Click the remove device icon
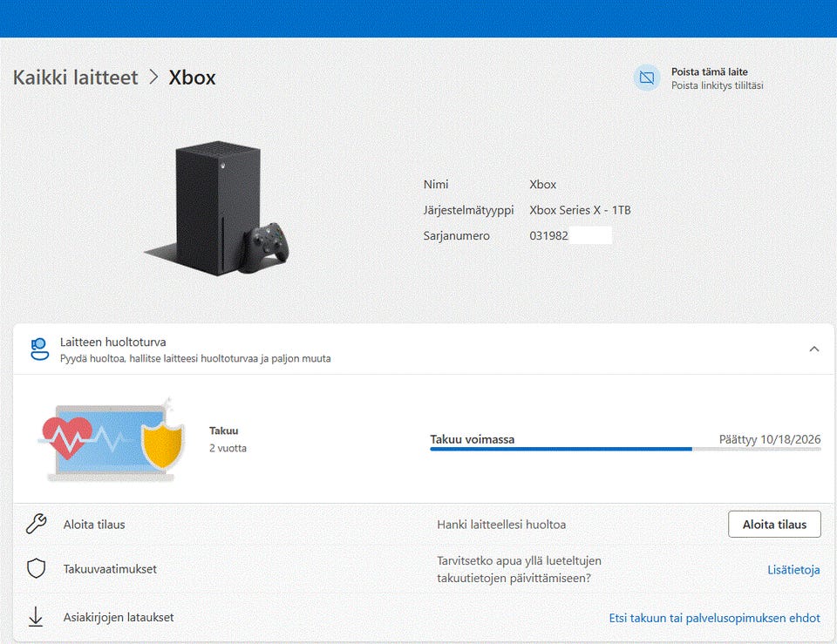 646,78
